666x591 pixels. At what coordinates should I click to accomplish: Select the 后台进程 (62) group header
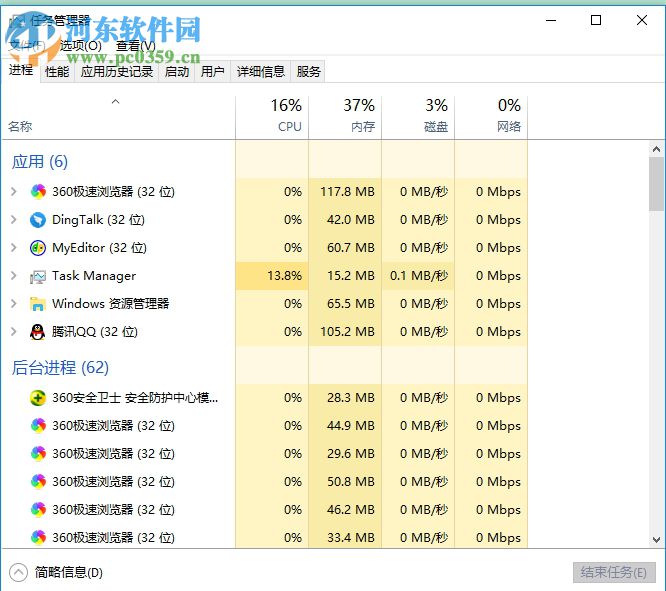click(x=60, y=368)
